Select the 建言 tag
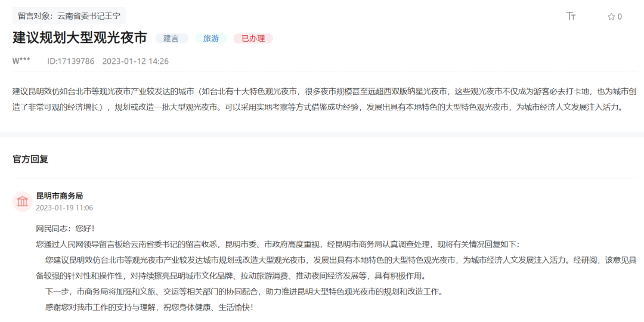The height and width of the screenshot is (322, 644). point(171,39)
